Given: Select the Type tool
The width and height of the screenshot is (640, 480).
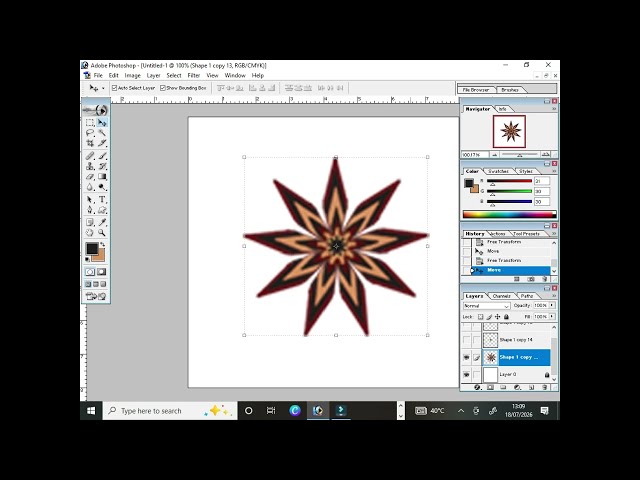Looking at the screenshot, I should coord(102,200).
